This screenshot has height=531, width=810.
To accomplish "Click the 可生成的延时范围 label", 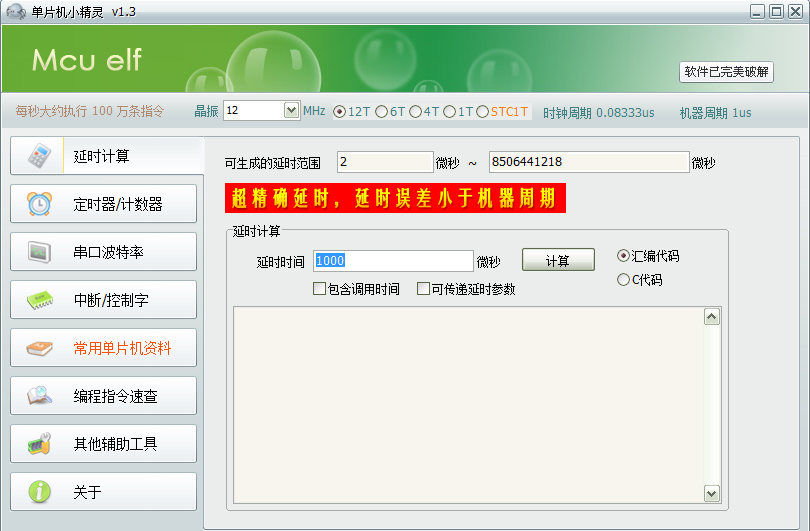I will coord(272,163).
